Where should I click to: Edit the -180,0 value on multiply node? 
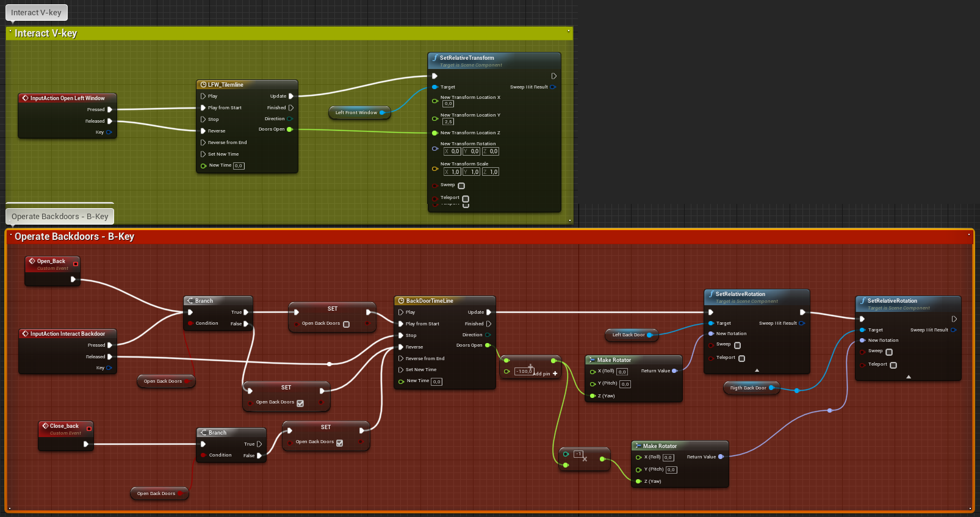click(524, 371)
